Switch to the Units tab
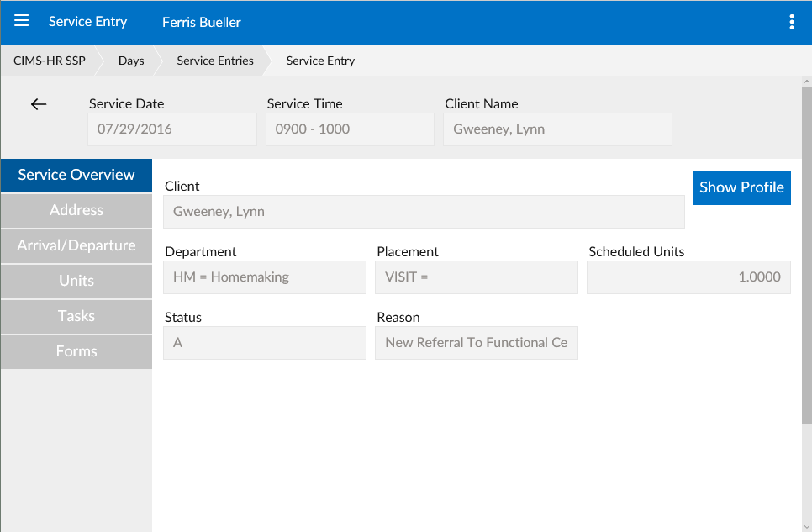 click(x=76, y=281)
